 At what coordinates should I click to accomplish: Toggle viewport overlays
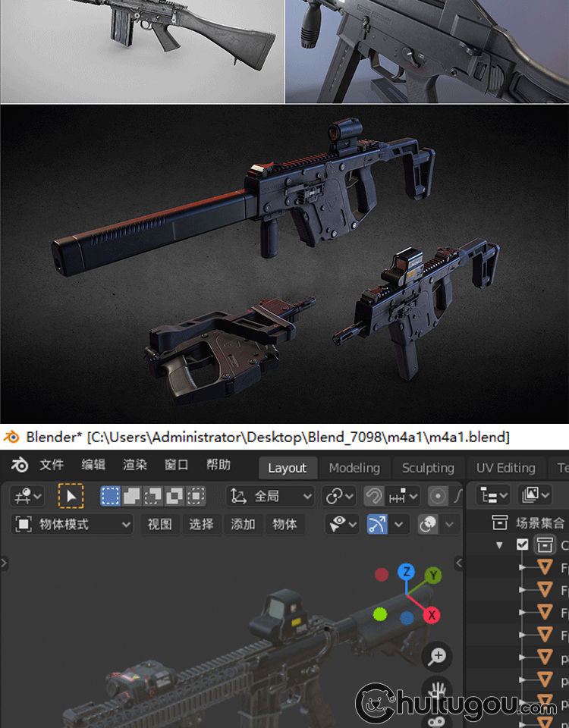(428, 525)
